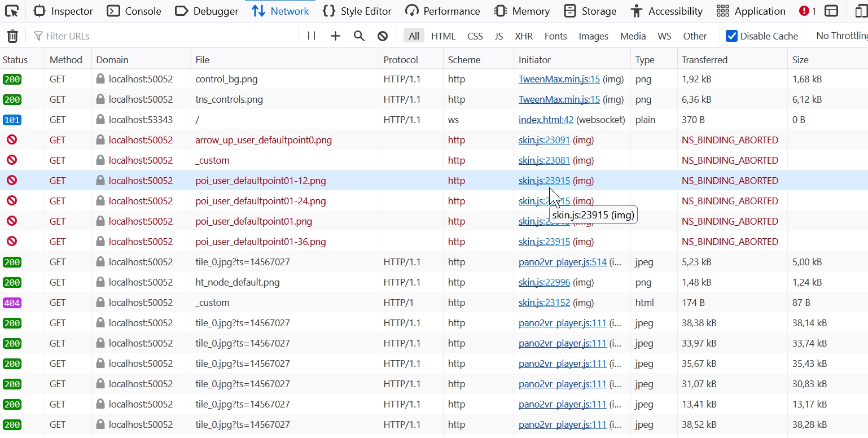Filter requests by CSS
Image resolution: width=868 pixels, height=438 pixels.
(475, 36)
